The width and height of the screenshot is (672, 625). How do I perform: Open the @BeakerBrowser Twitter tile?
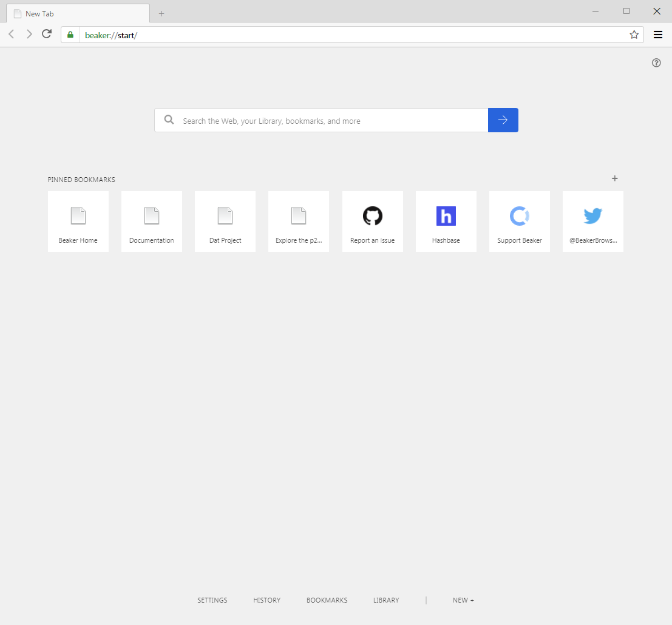tap(592, 221)
